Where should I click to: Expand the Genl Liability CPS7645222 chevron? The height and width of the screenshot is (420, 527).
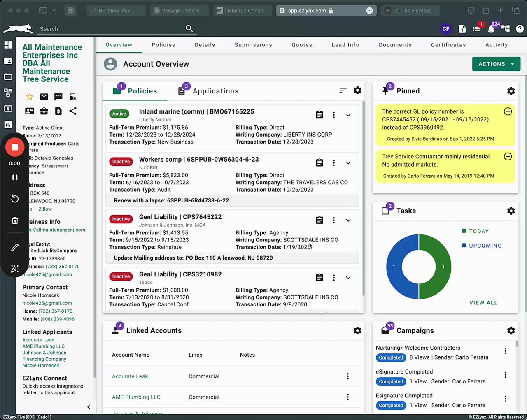click(348, 220)
